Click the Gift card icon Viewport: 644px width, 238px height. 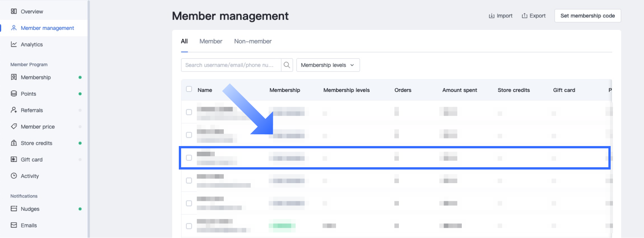14,160
